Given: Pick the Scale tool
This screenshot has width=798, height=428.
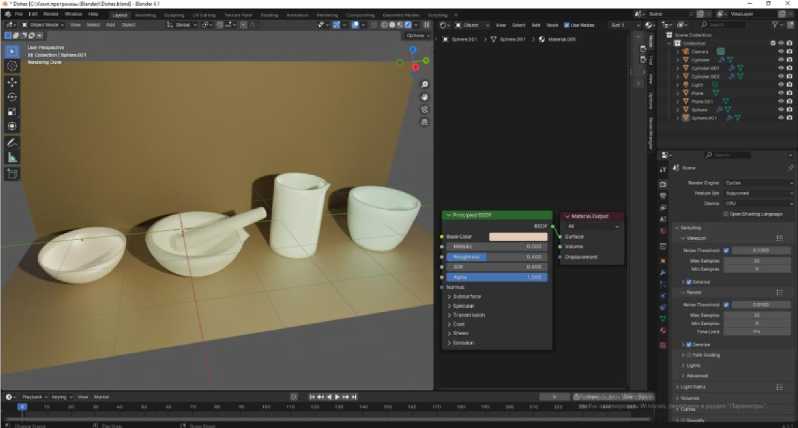Looking at the screenshot, I should click(x=12, y=112).
